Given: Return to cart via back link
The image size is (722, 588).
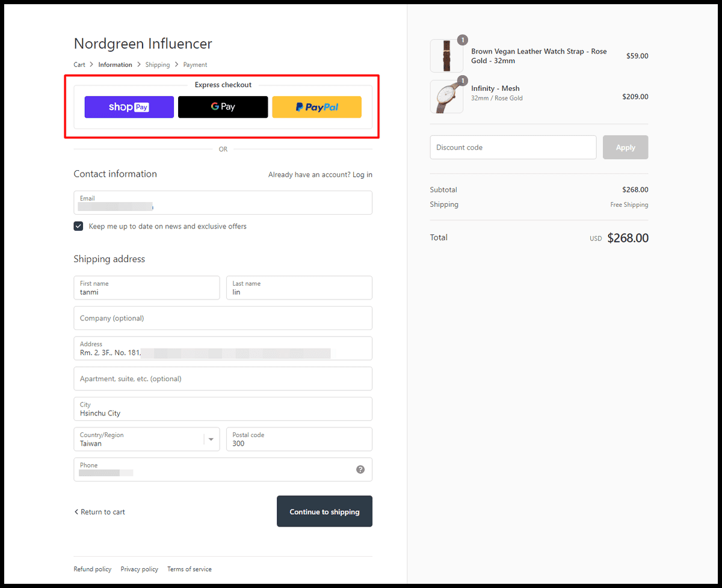Looking at the screenshot, I should tap(100, 512).
